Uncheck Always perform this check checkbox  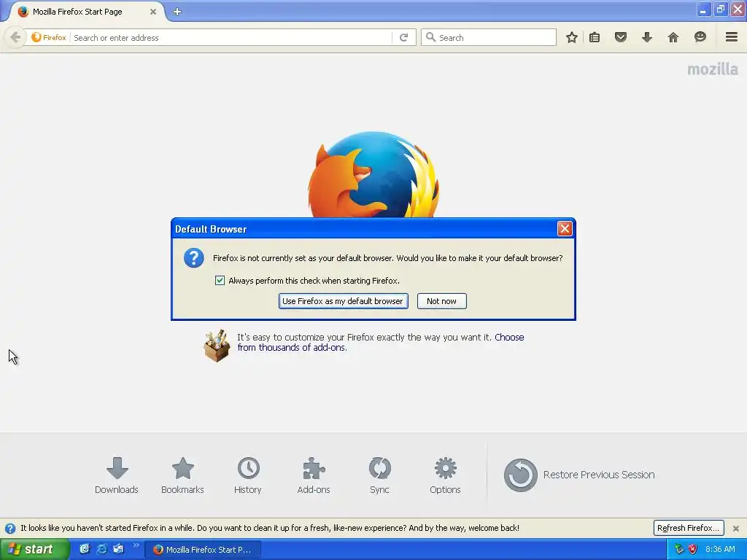click(x=220, y=281)
